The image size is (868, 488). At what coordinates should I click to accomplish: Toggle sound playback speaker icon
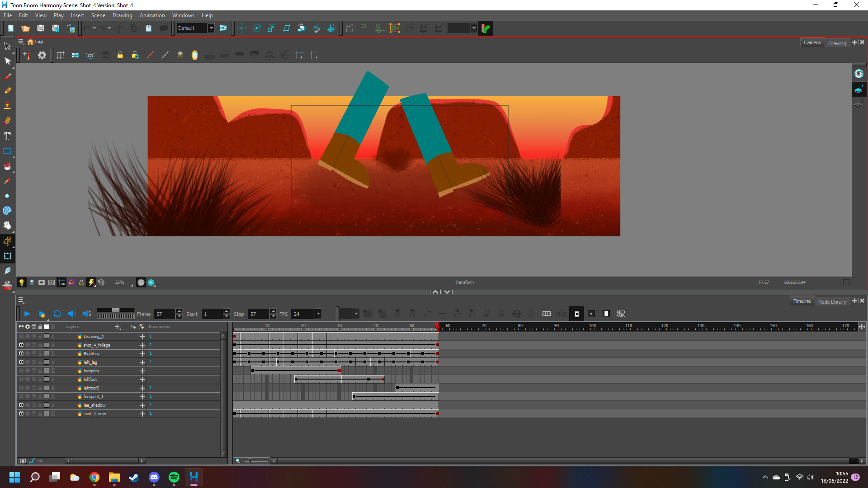coord(71,314)
